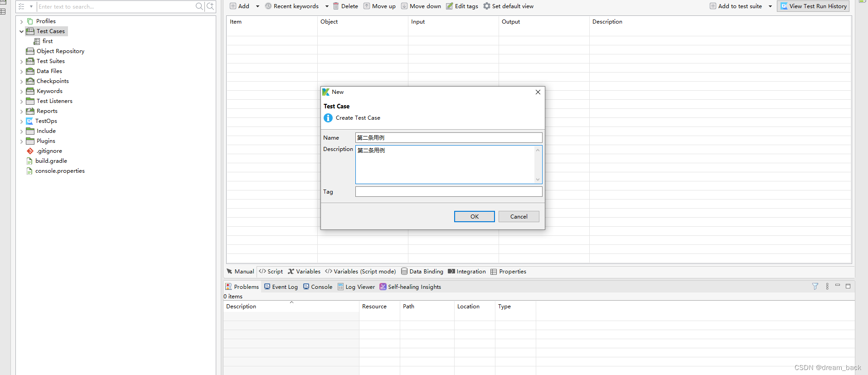
Task: Click the Move up arrow icon
Action: pyautogui.click(x=367, y=6)
